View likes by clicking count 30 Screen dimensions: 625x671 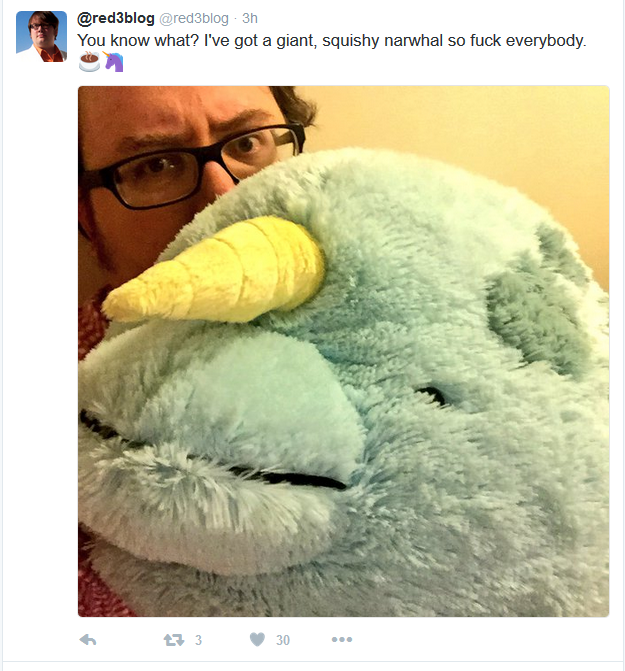click(x=283, y=640)
